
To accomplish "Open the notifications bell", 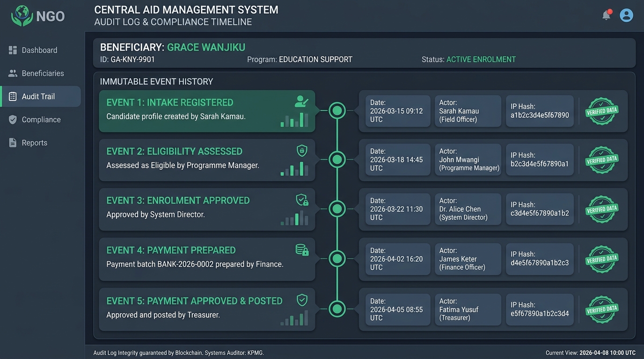I will click(607, 15).
